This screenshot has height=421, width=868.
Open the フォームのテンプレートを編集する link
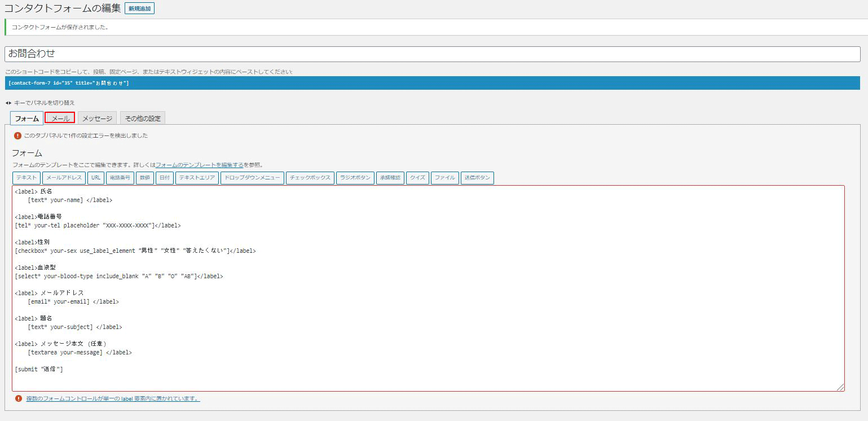point(200,165)
